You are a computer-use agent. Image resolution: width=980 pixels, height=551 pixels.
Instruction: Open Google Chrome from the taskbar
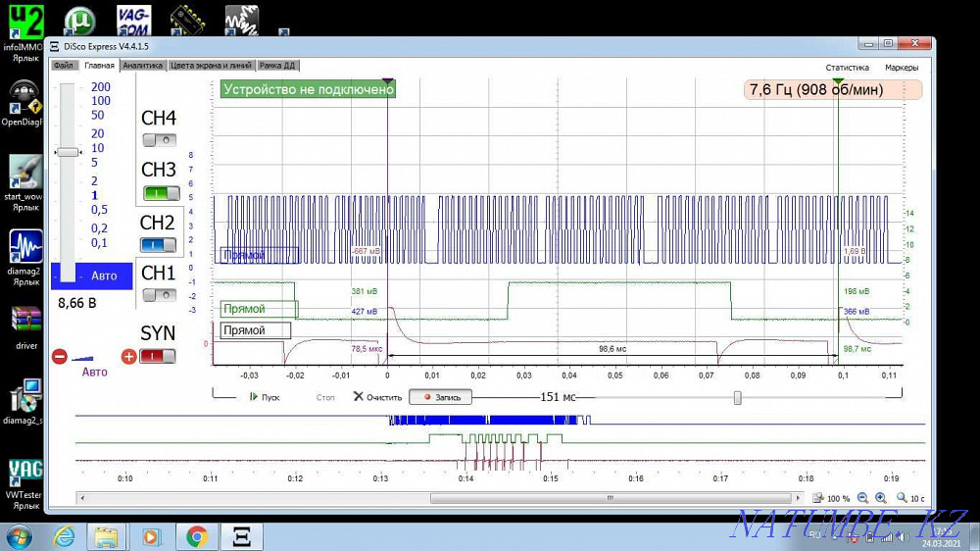point(197,536)
